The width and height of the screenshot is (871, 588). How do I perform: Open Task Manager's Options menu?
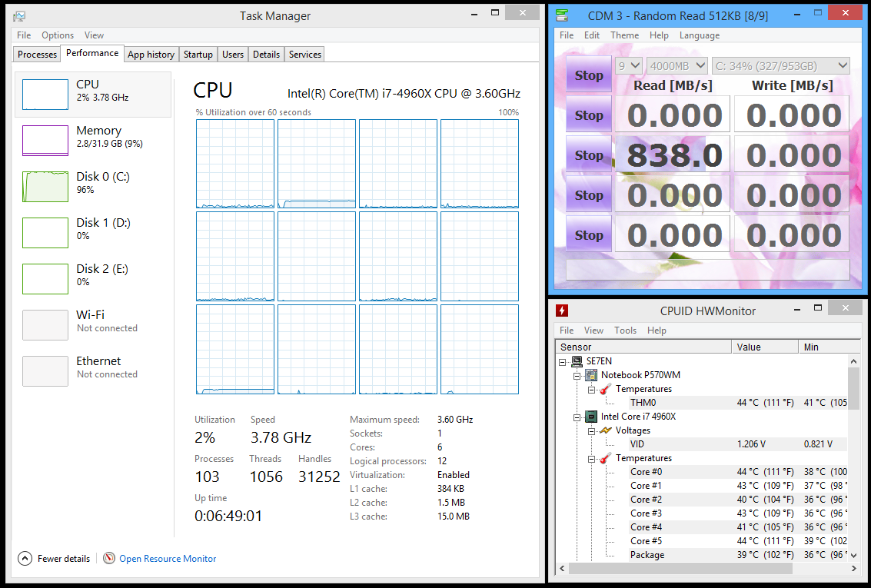57,35
